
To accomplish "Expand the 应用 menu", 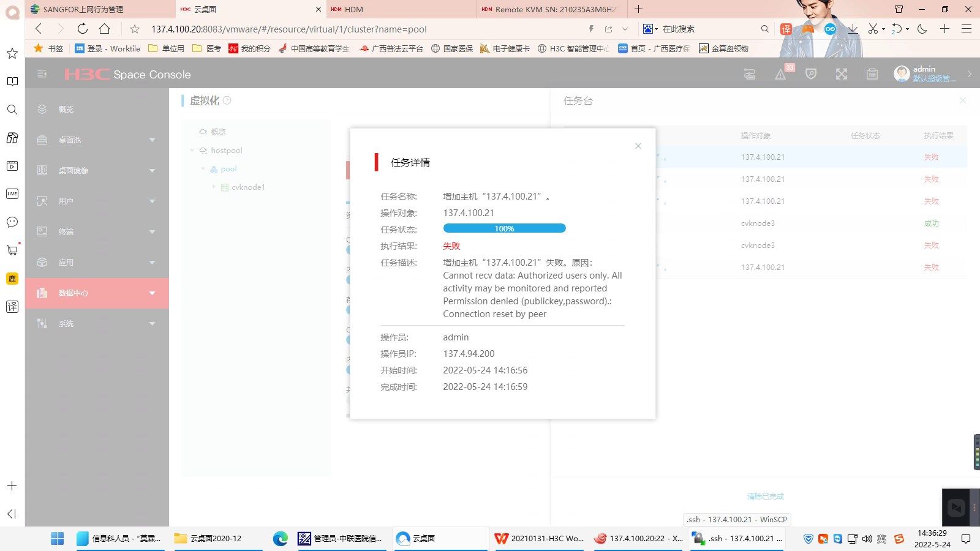I will pyautogui.click(x=97, y=263).
